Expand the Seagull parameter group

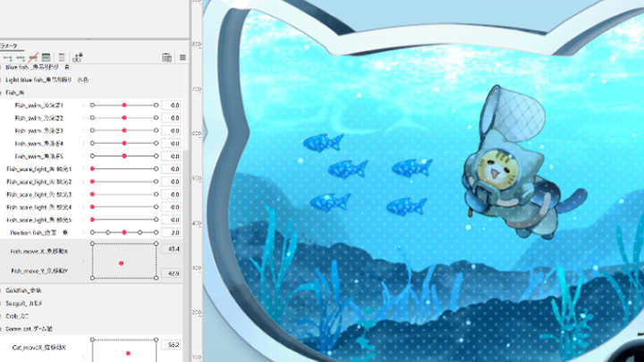1,303
